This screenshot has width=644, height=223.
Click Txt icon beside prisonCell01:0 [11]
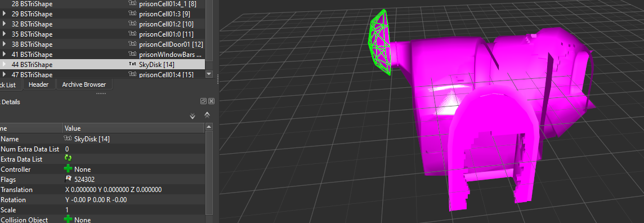(132, 34)
